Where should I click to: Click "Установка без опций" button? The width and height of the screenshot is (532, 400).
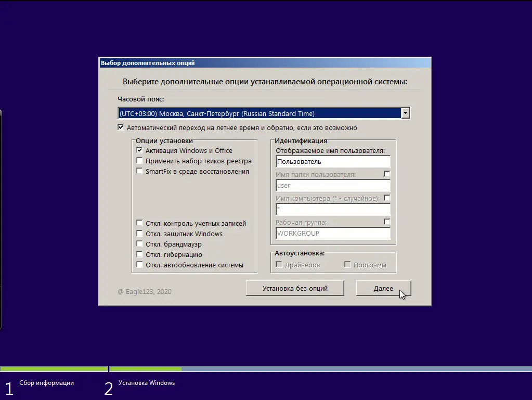coord(294,288)
